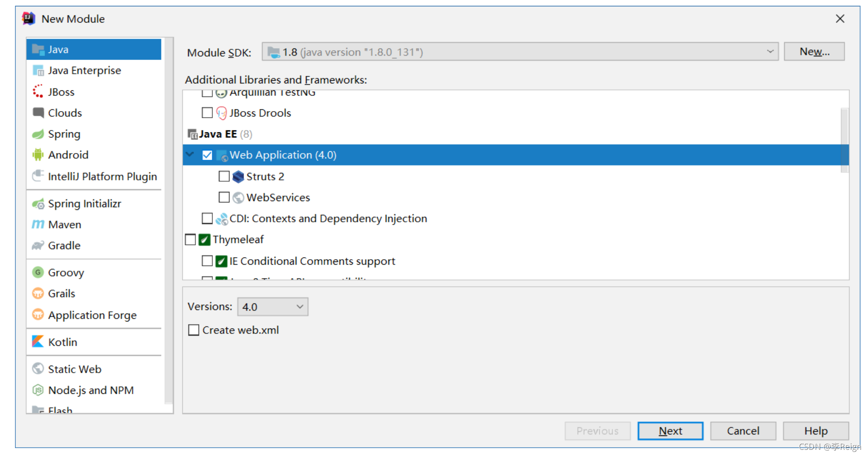Click the module type list scrollbar
This screenshot has height=456, width=868.
point(169,221)
